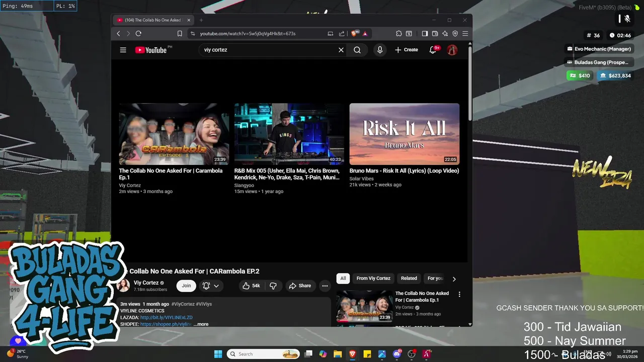Open Brave Leo AI sparkle icon
This screenshot has height=362, width=644.
[x=445, y=34]
